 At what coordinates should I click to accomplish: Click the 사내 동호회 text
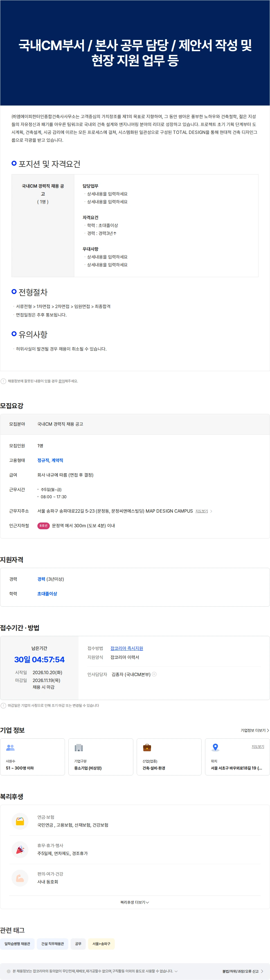click(48, 882)
